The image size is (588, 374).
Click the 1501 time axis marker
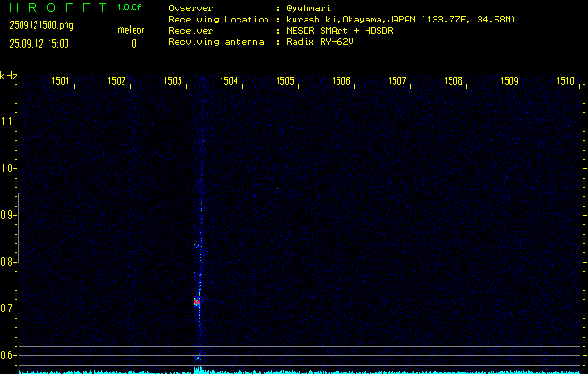(x=61, y=80)
